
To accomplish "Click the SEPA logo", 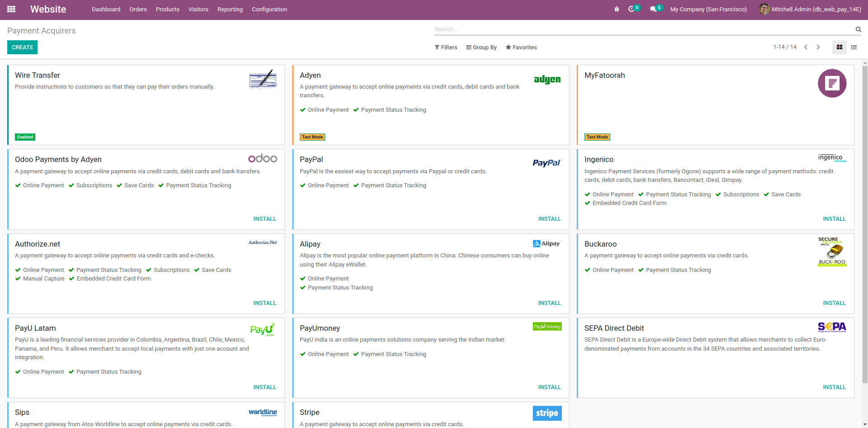I will (832, 327).
